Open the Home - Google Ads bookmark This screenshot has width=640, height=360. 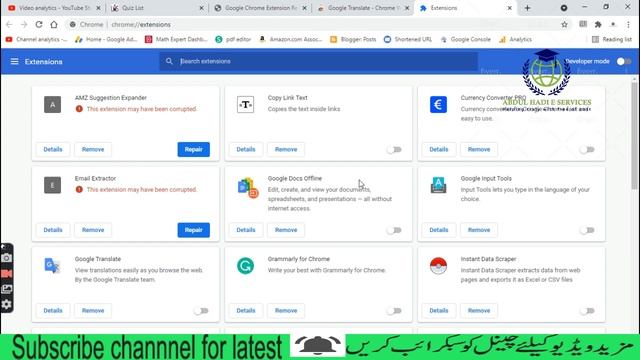(x=106, y=40)
